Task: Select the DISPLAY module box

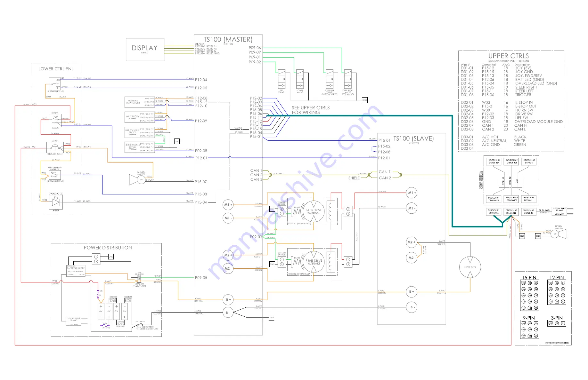Action: 145,50
